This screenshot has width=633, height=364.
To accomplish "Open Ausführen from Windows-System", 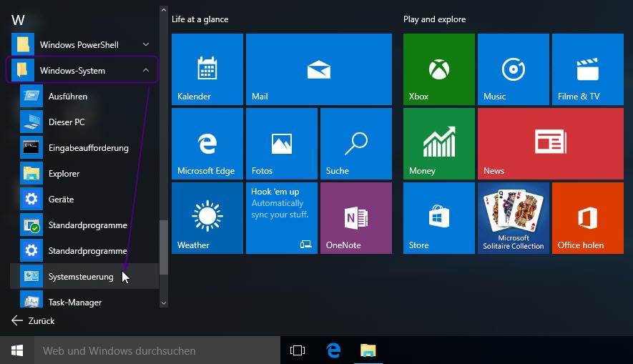I will (84, 96).
